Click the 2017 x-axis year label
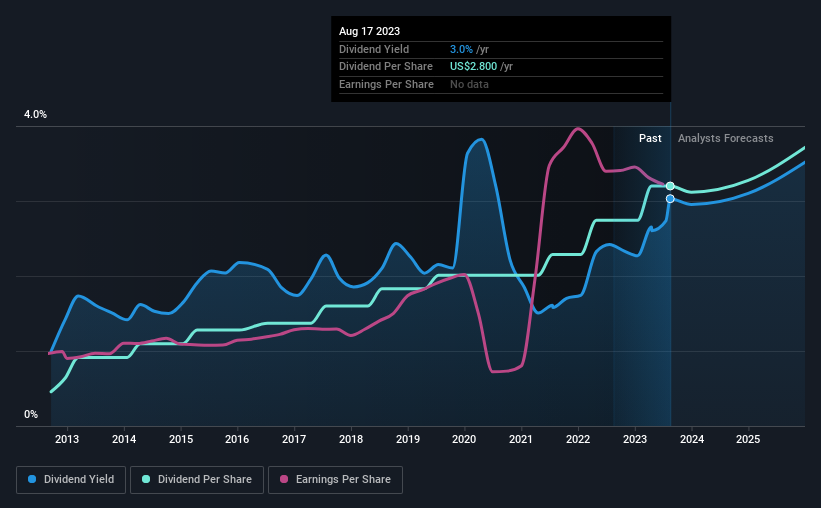The width and height of the screenshot is (821, 508). [x=294, y=439]
